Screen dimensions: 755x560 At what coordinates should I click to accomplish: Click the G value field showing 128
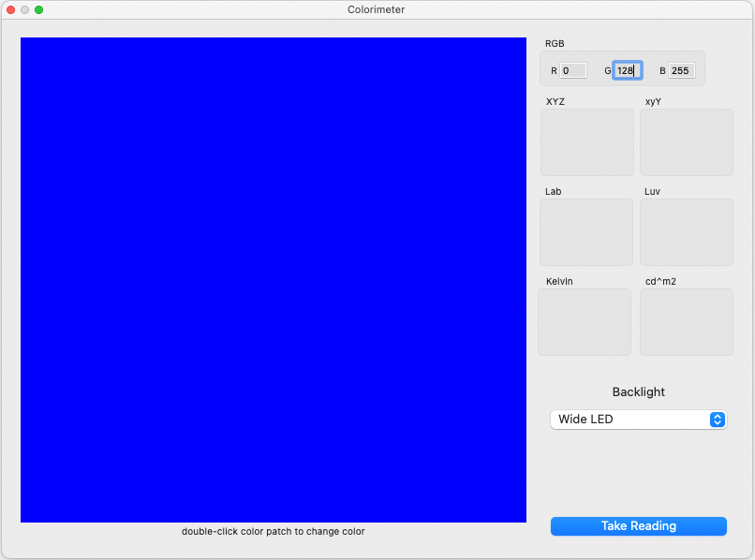click(x=628, y=71)
